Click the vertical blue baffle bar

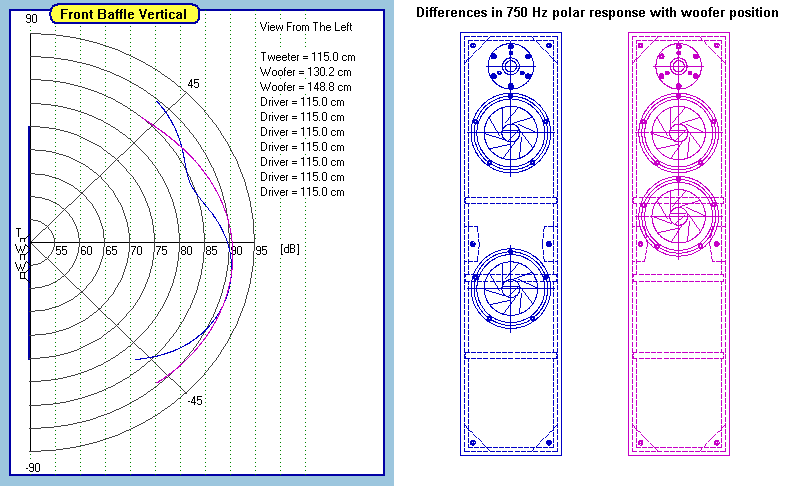tap(29, 242)
